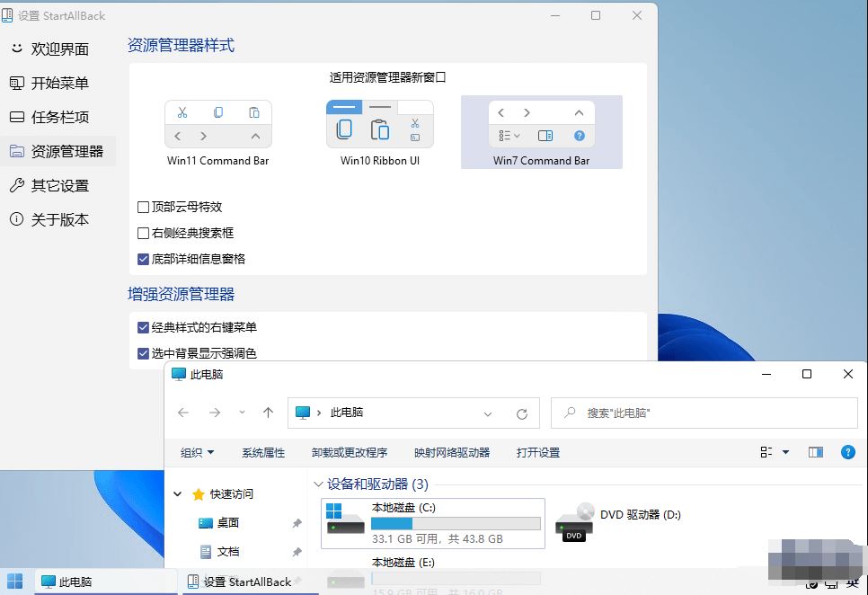Click 系统属性 in the command bar
Image resolution: width=868 pixels, height=595 pixels.
(263, 453)
